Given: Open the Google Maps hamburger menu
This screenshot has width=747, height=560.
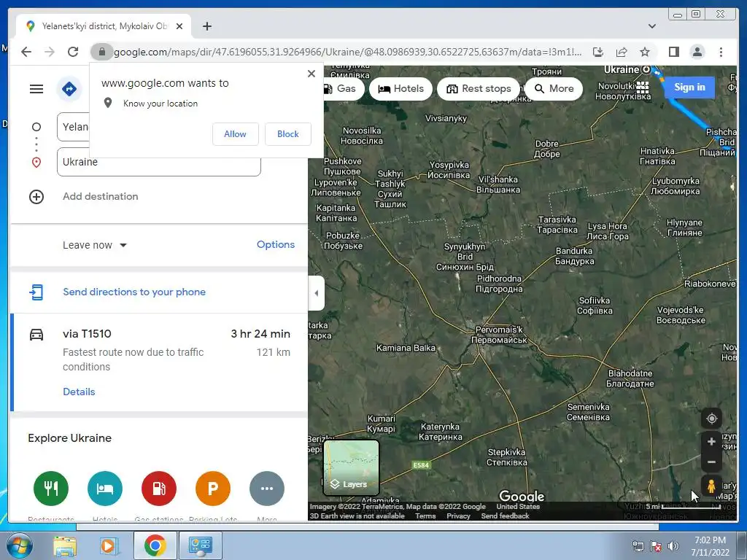Looking at the screenshot, I should pyautogui.click(x=36, y=89).
